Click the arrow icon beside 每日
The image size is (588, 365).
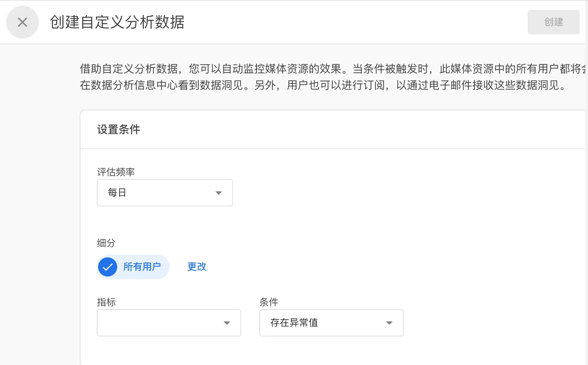(x=219, y=193)
